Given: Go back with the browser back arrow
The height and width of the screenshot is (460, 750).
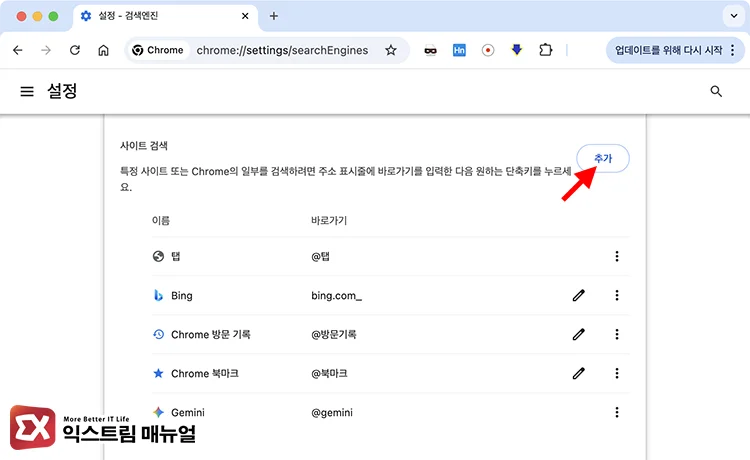Looking at the screenshot, I should pos(18,50).
